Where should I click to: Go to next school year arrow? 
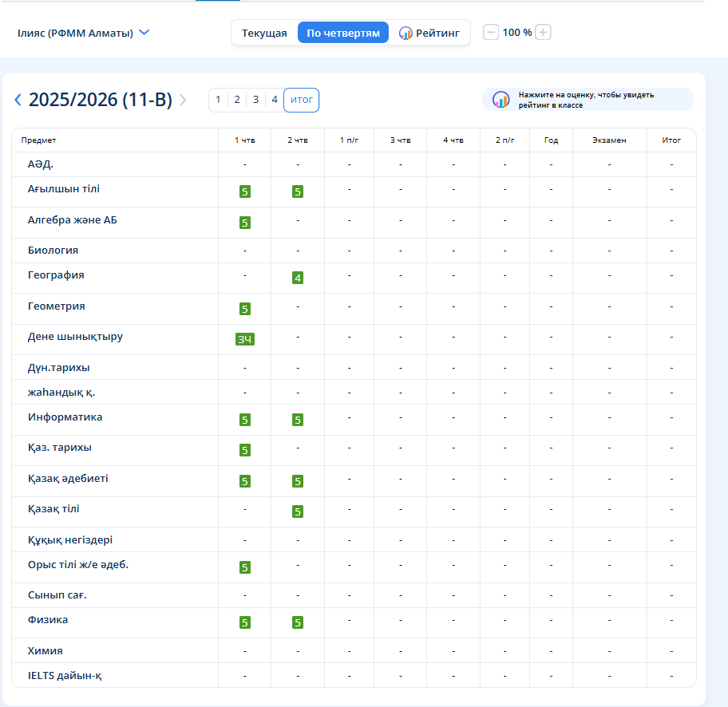pos(183,100)
